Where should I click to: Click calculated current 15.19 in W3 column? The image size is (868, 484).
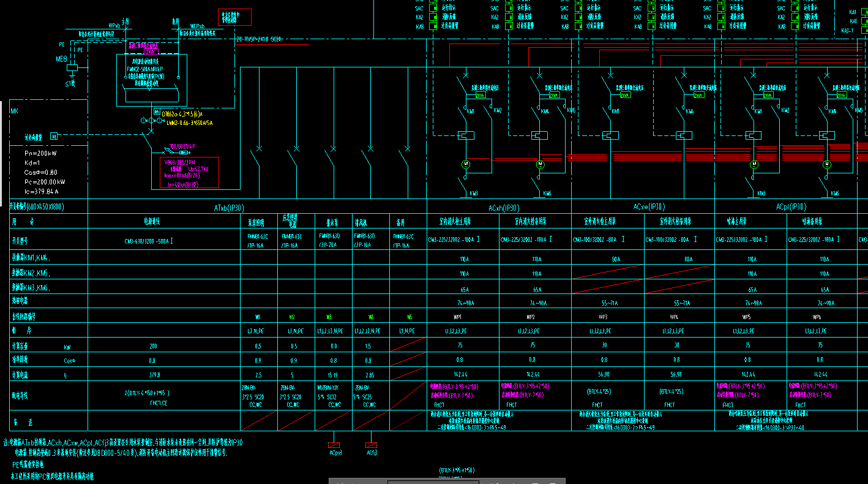[x=332, y=375]
